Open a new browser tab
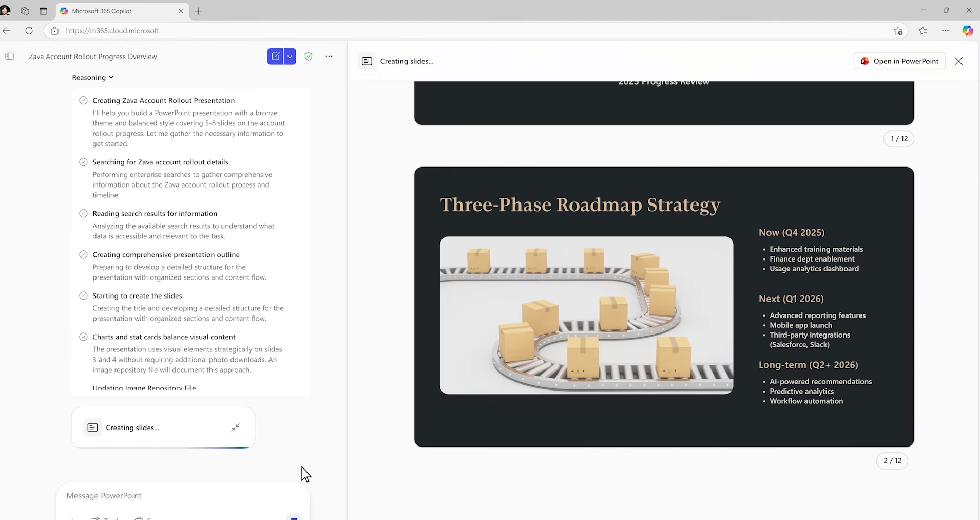Viewport: 980px width, 520px height. 199,11
